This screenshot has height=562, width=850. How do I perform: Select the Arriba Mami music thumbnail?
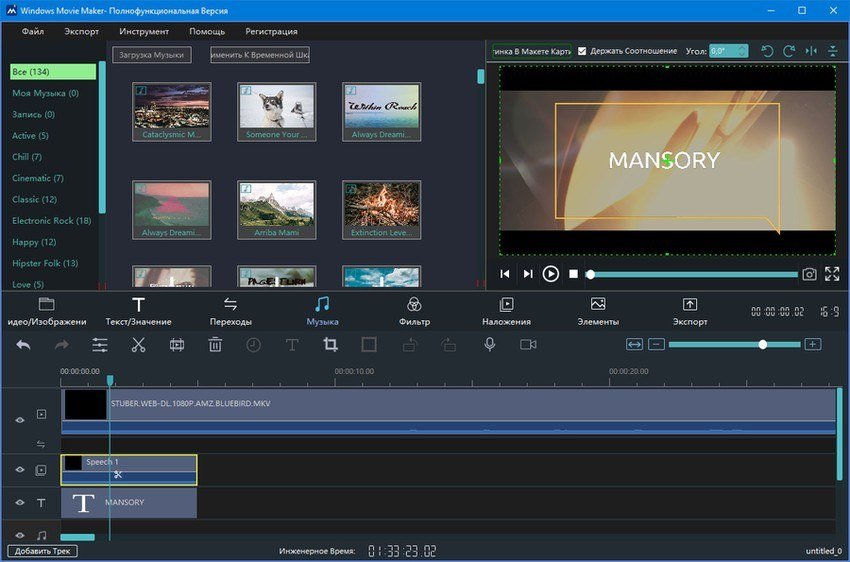tap(277, 209)
